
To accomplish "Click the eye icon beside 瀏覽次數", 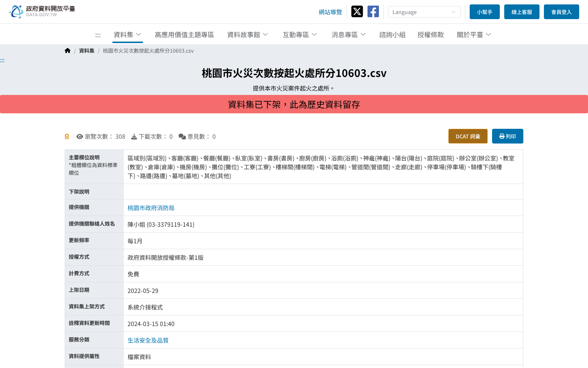I will [x=79, y=137].
